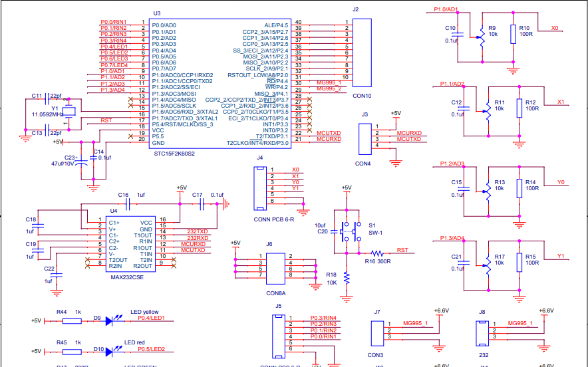The height and width of the screenshot is (367, 588).
Task: Click the P0.6/LED3 net label
Action: (x=114, y=59)
